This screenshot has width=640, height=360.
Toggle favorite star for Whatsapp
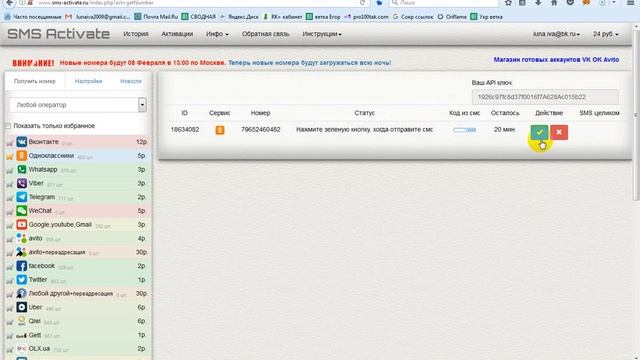tap(9, 170)
